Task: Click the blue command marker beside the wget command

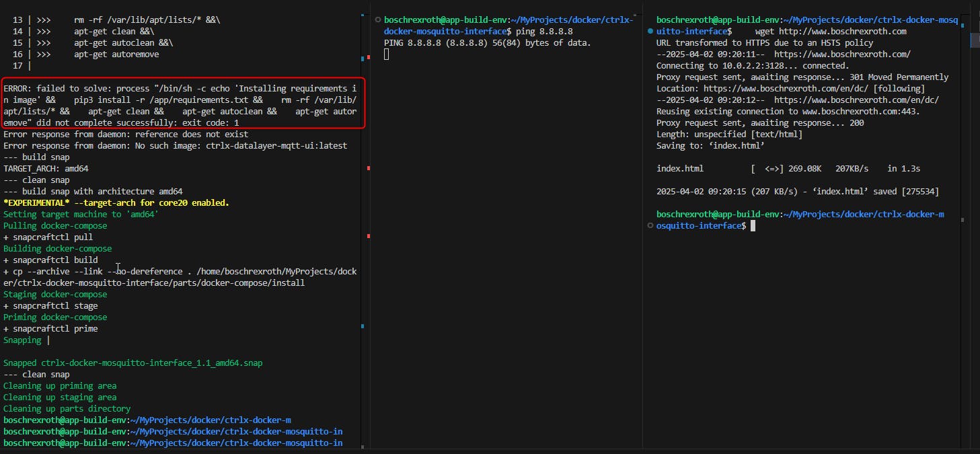Action: (x=650, y=32)
